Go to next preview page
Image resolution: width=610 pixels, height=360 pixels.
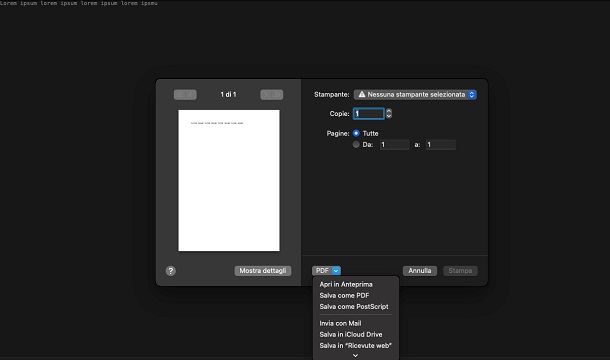[x=272, y=95]
